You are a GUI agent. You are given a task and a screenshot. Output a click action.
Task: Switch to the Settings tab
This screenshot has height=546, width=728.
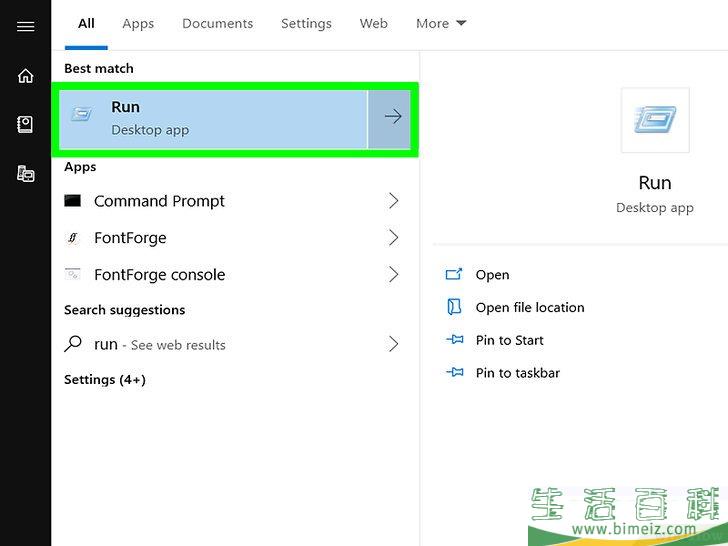[306, 24]
